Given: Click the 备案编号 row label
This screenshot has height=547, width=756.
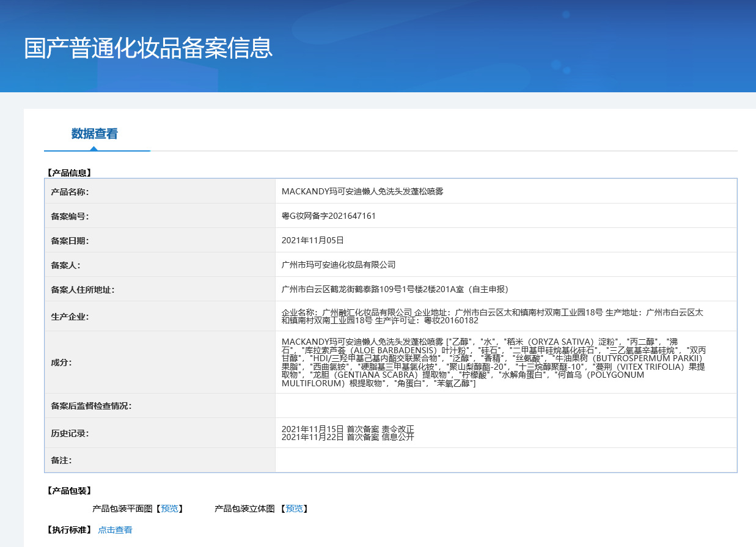Looking at the screenshot, I should (70, 216).
